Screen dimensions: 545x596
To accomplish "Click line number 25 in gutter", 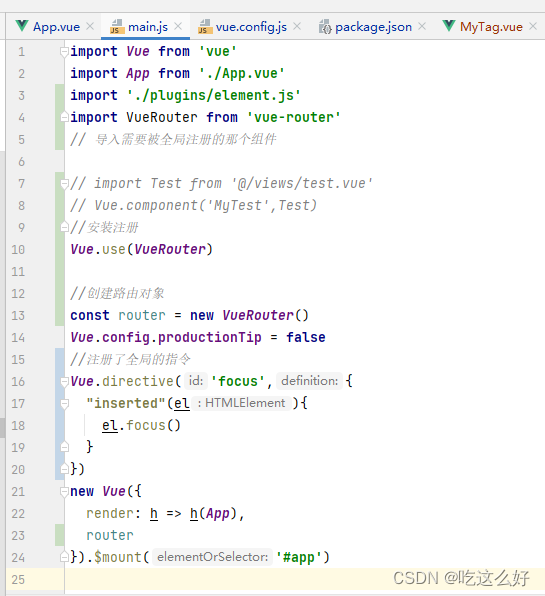I will (x=18, y=579).
